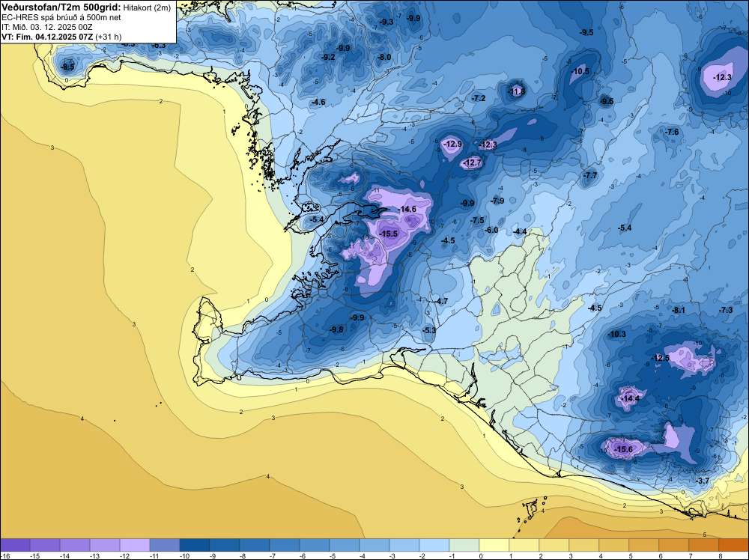Screen dimensions: 749x560
Task: Pick orange legend swatch right of 8
Action: point(734,544)
